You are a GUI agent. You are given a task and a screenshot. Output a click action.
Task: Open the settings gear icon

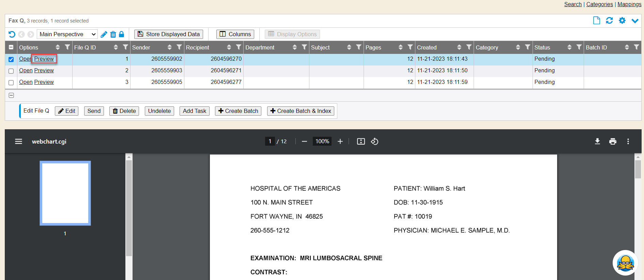(622, 20)
